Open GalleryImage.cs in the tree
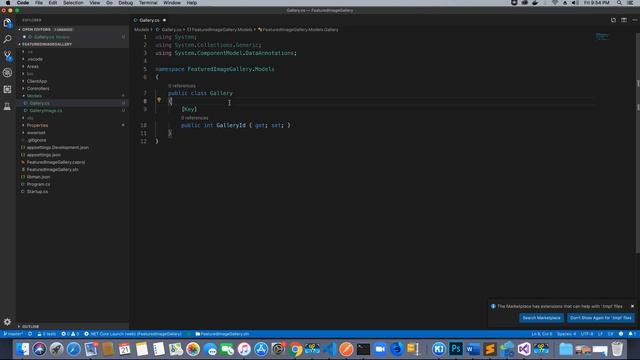Screen dimensions: 640x360 tap(45, 111)
